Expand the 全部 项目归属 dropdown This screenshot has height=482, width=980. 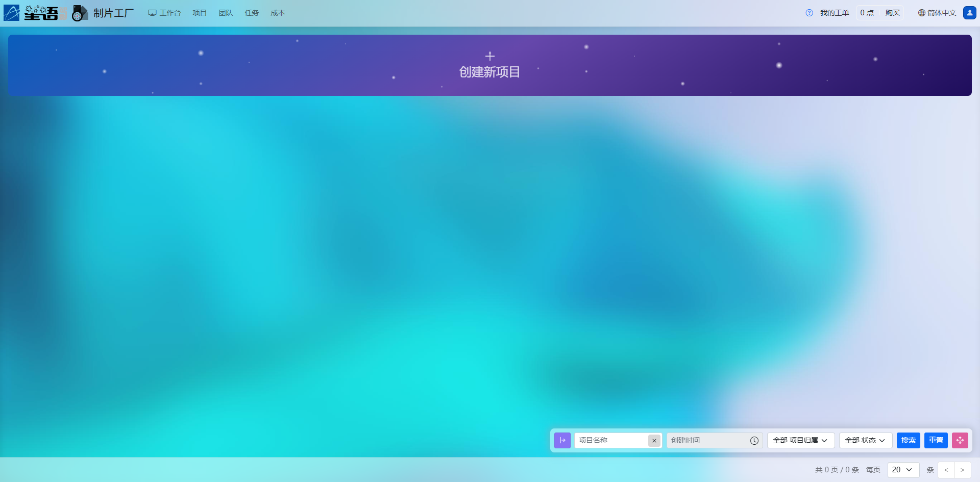(800, 440)
